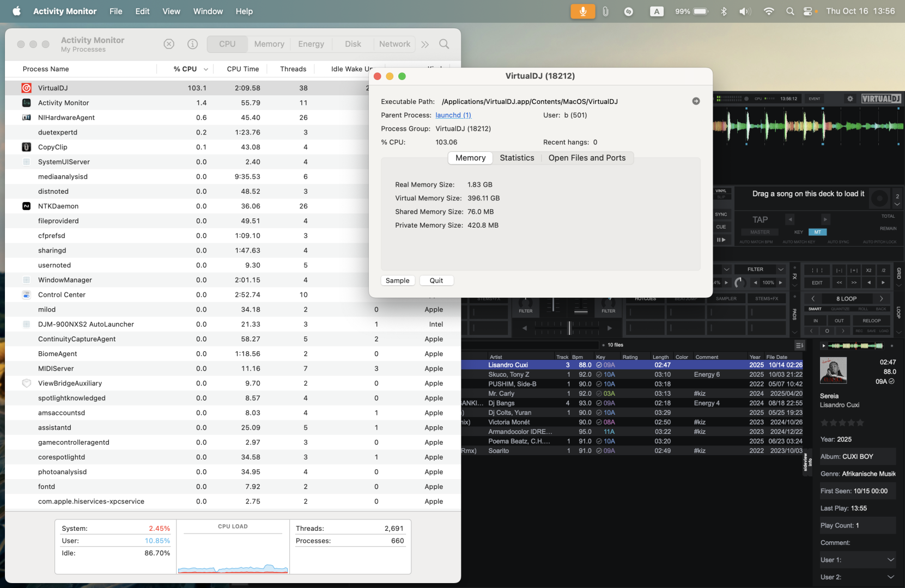Expand hidden tabs with double chevron
905x588 pixels.
[x=425, y=44]
